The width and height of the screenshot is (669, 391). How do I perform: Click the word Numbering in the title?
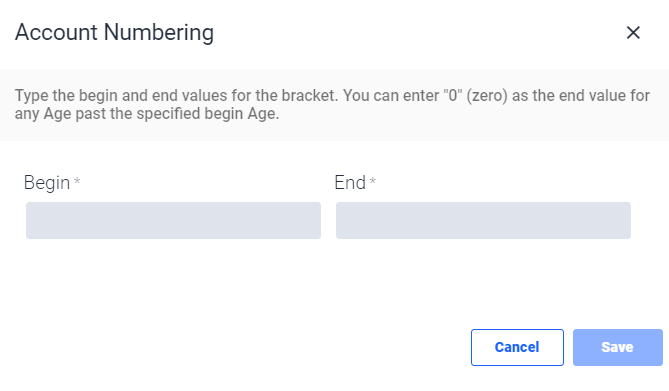[x=159, y=32]
